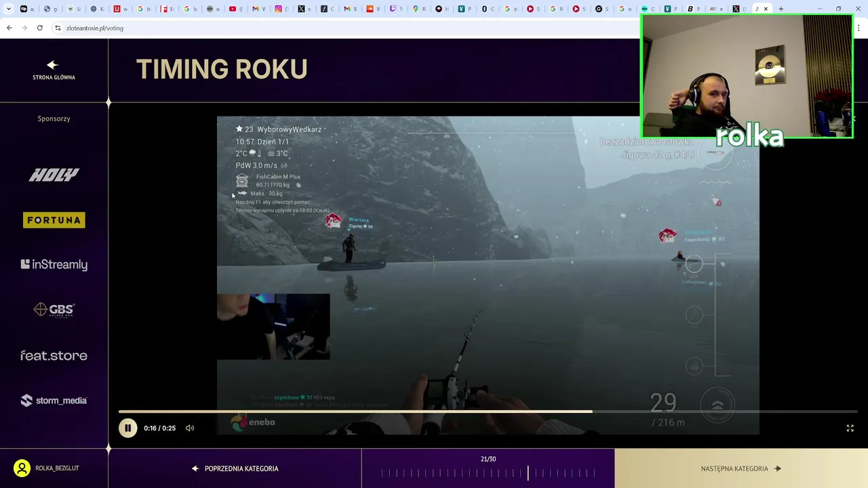Click the Sponsorzy label

pyautogui.click(x=54, y=119)
